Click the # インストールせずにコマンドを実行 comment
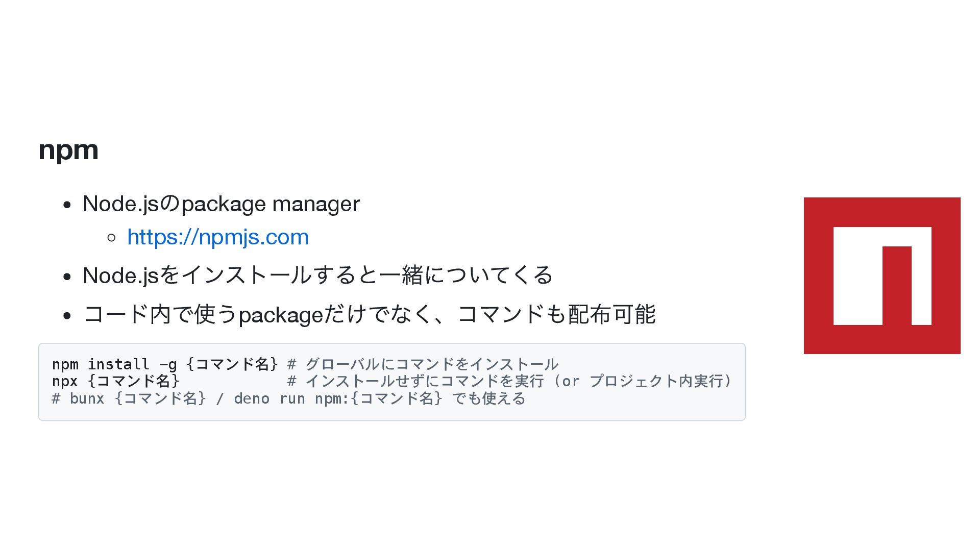Viewport: 980px width, 551px height. click(415, 381)
